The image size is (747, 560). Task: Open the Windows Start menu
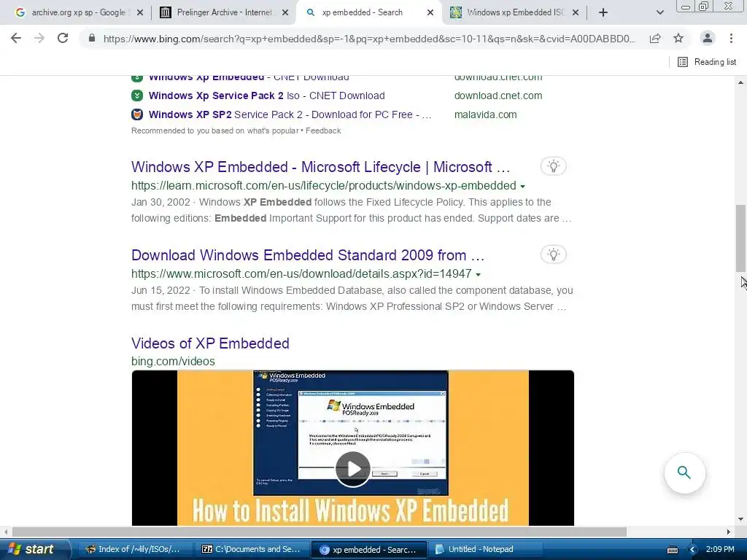(x=34, y=549)
